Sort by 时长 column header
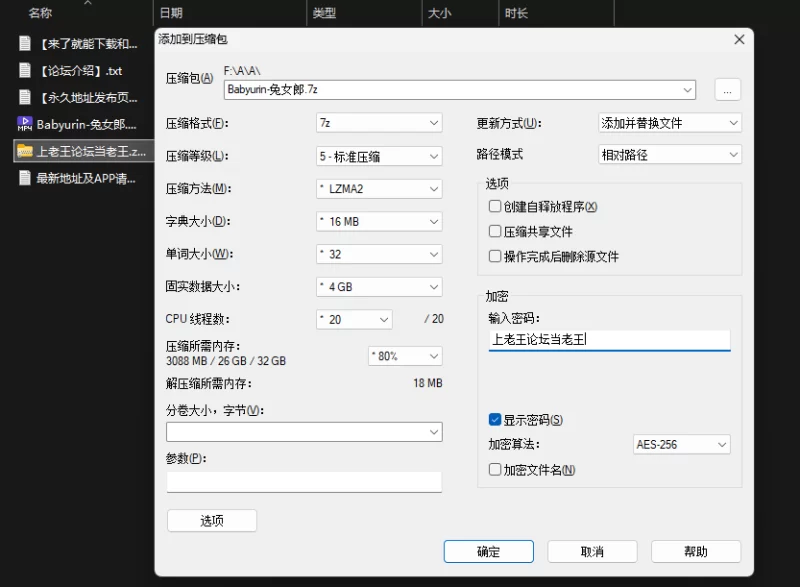This screenshot has height=587, width=800. pyautogui.click(x=516, y=13)
